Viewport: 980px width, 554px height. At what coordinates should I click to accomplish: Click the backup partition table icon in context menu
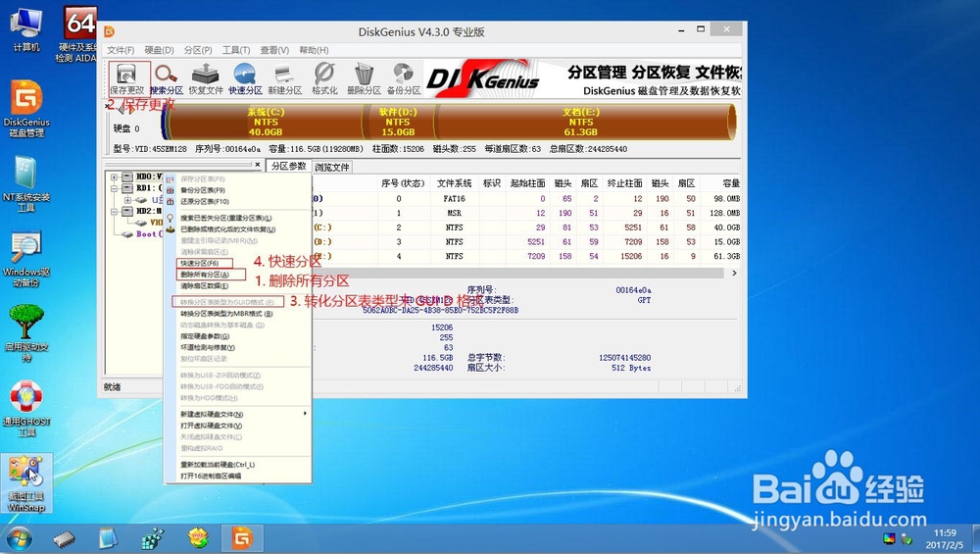click(x=170, y=190)
